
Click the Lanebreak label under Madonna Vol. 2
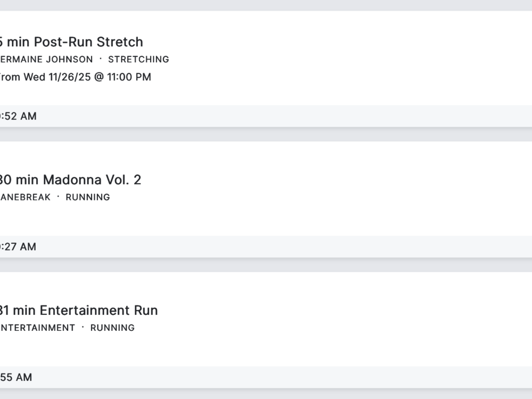[26, 197]
